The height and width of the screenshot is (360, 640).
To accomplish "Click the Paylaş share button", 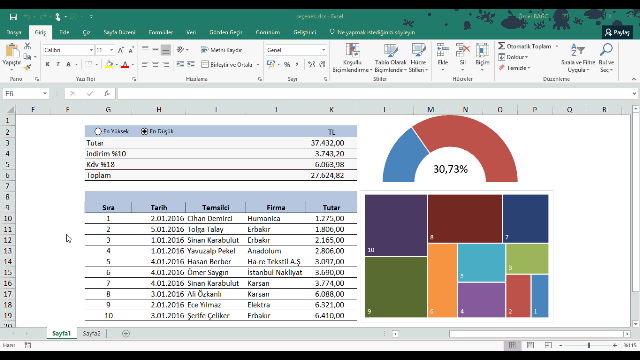I will click(617, 32).
